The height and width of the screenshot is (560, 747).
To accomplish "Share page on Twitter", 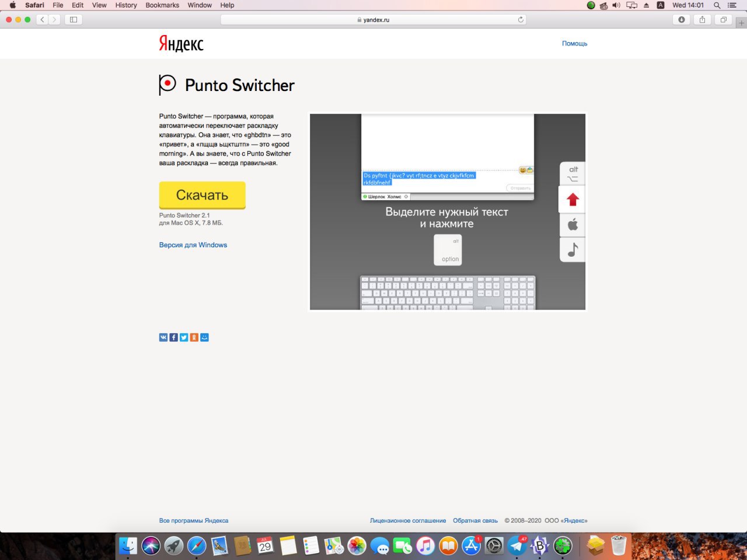I will point(184,337).
